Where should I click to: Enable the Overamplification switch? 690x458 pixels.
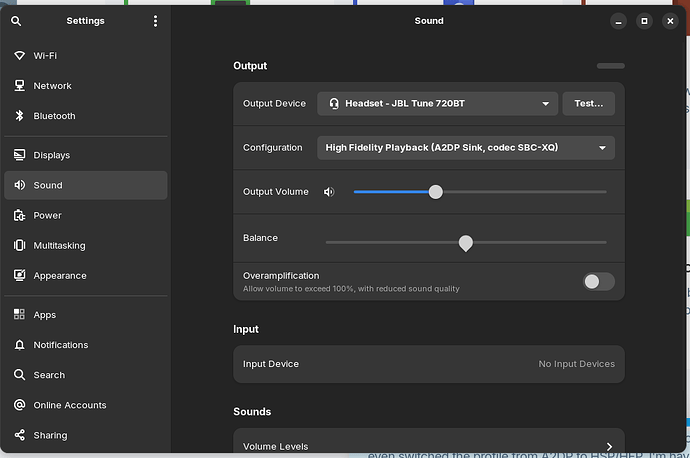pyautogui.click(x=599, y=281)
